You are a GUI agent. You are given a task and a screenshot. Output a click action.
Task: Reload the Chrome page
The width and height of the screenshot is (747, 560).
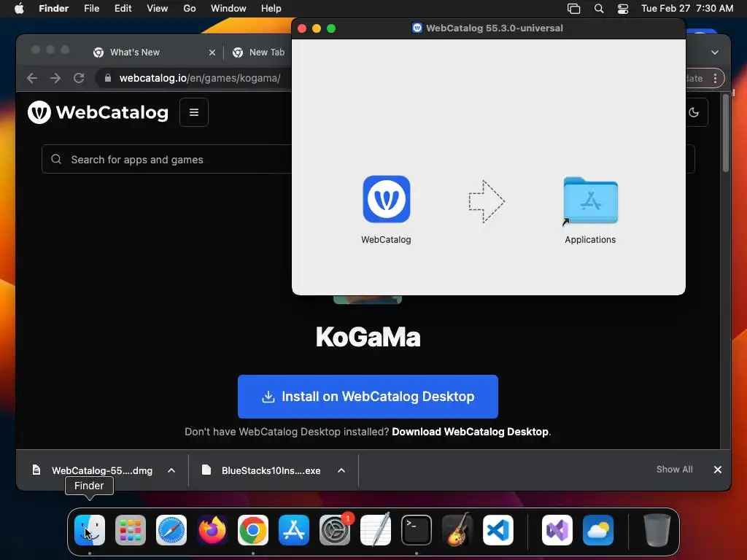pyautogui.click(x=79, y=78)
